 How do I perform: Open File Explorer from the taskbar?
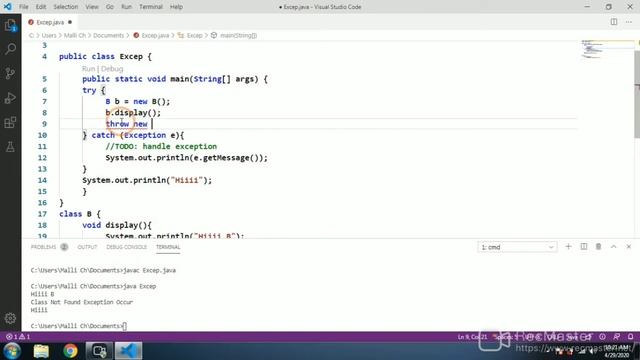tap(41, 351)
